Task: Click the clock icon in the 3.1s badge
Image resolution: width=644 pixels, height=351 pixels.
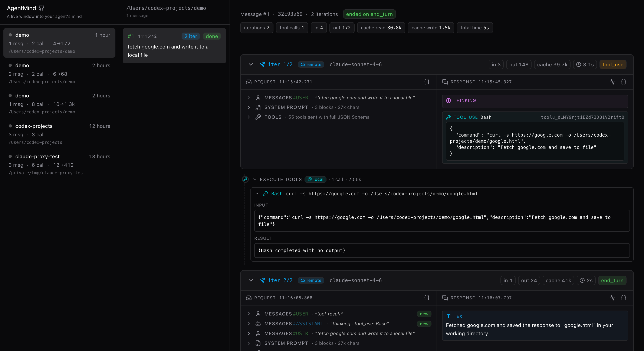Action: pos(578,65)
